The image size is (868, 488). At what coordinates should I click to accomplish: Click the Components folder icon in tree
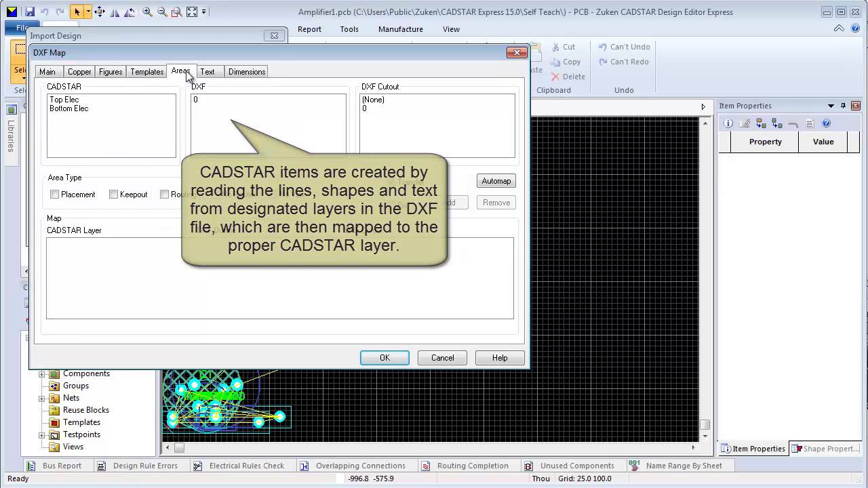54,373
